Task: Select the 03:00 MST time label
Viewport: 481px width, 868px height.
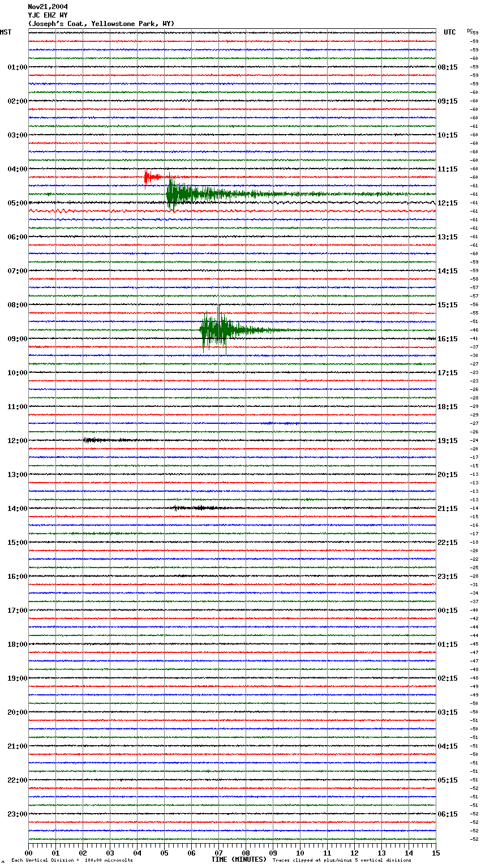Action: [x=18, y=135]
